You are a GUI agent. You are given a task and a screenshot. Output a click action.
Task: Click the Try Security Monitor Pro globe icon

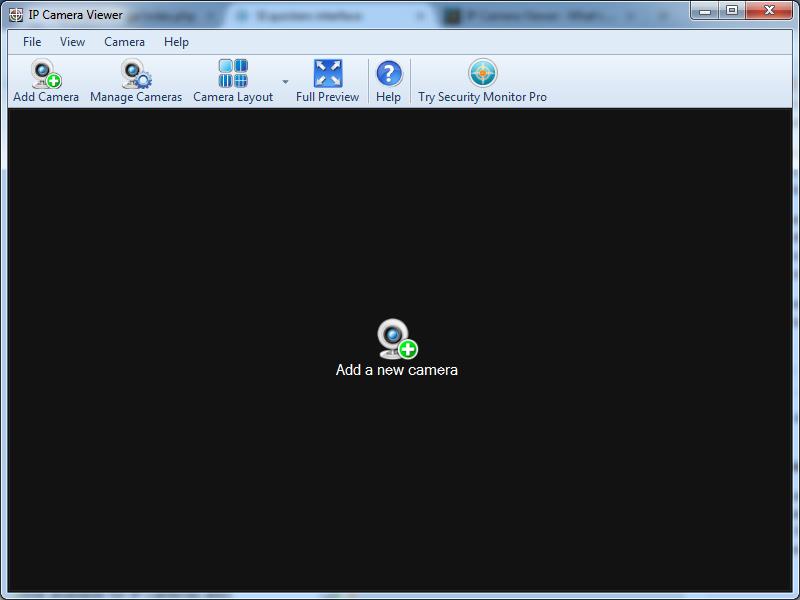[482, 72]
